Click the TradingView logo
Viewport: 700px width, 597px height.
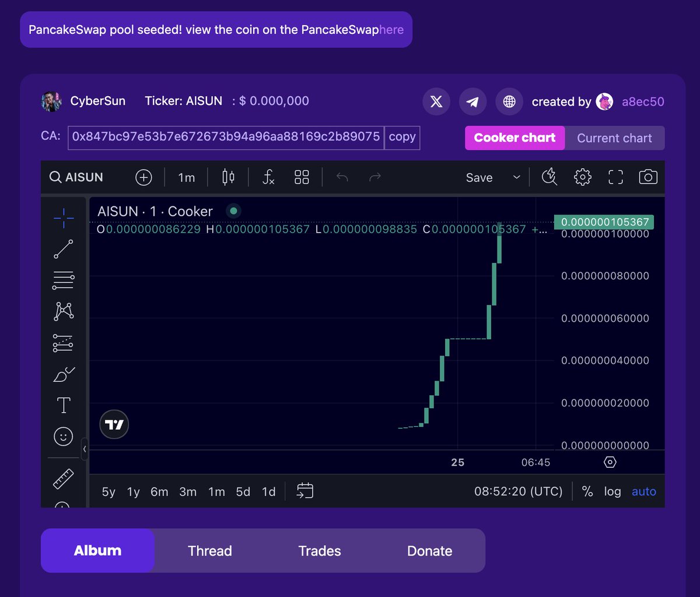click(114, 424)
